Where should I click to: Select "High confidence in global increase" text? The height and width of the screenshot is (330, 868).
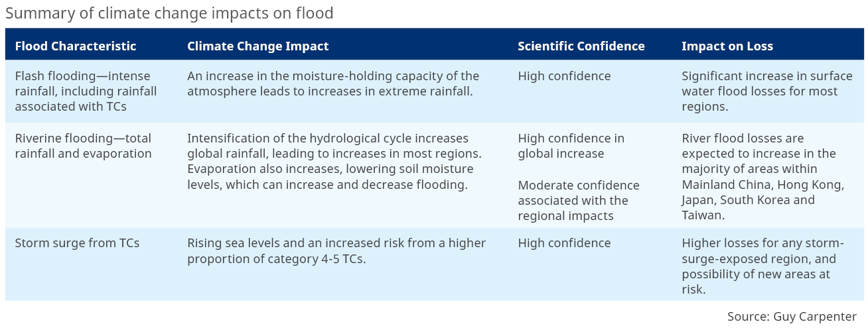click(x=571, y=146)
